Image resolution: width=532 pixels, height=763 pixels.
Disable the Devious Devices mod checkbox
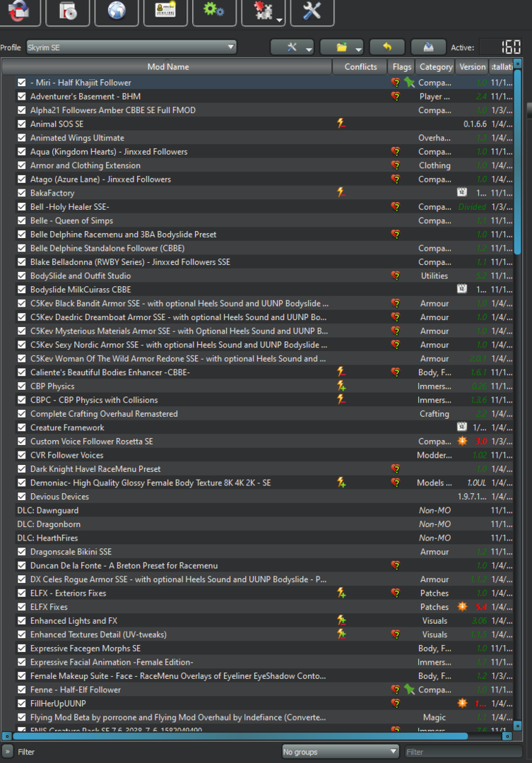point(21,497)
